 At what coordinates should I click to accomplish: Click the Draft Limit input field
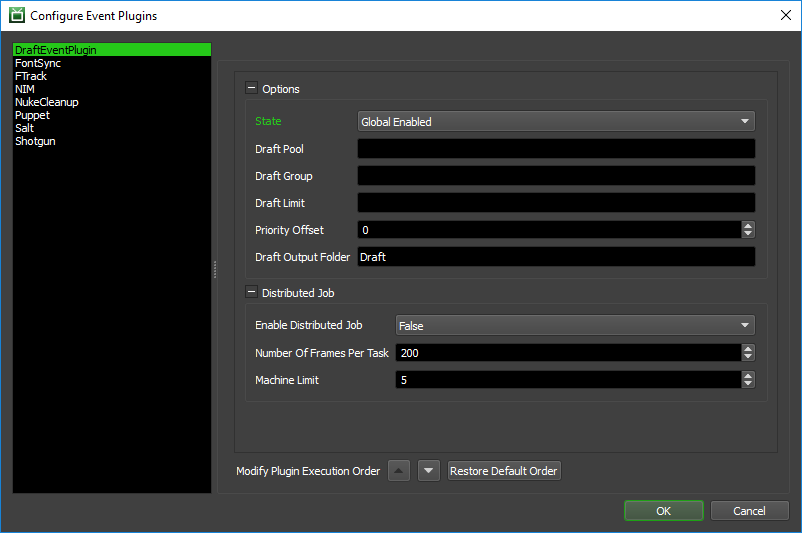556,203
